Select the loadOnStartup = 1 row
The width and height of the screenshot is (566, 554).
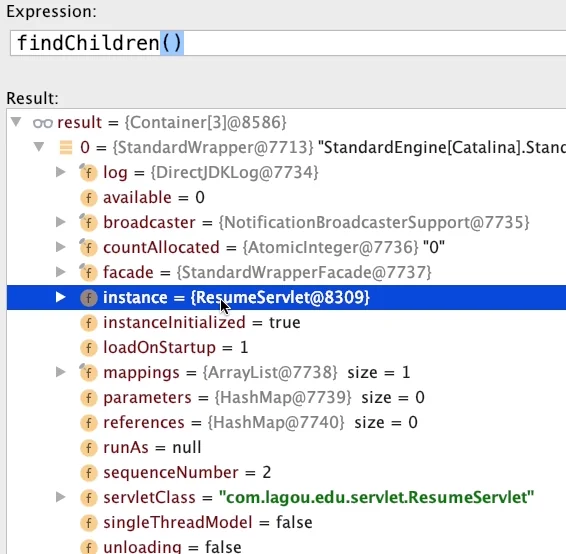(x=286, y=347)
